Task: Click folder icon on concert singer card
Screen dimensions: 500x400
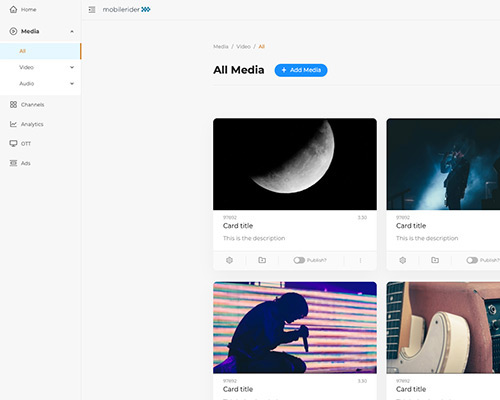Action: pyautogui.click(x=435, y=260)
